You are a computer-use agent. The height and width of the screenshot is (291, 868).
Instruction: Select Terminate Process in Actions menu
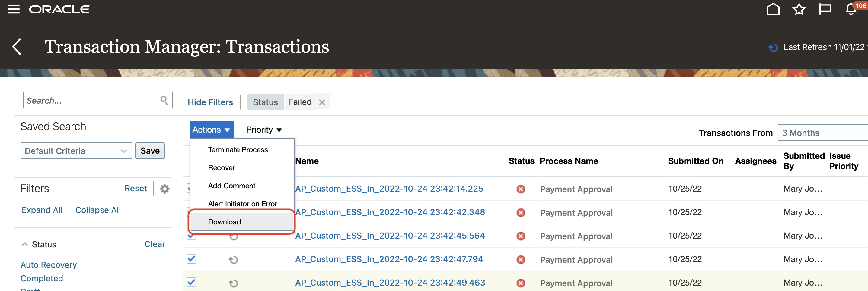[x=238, y=150]
